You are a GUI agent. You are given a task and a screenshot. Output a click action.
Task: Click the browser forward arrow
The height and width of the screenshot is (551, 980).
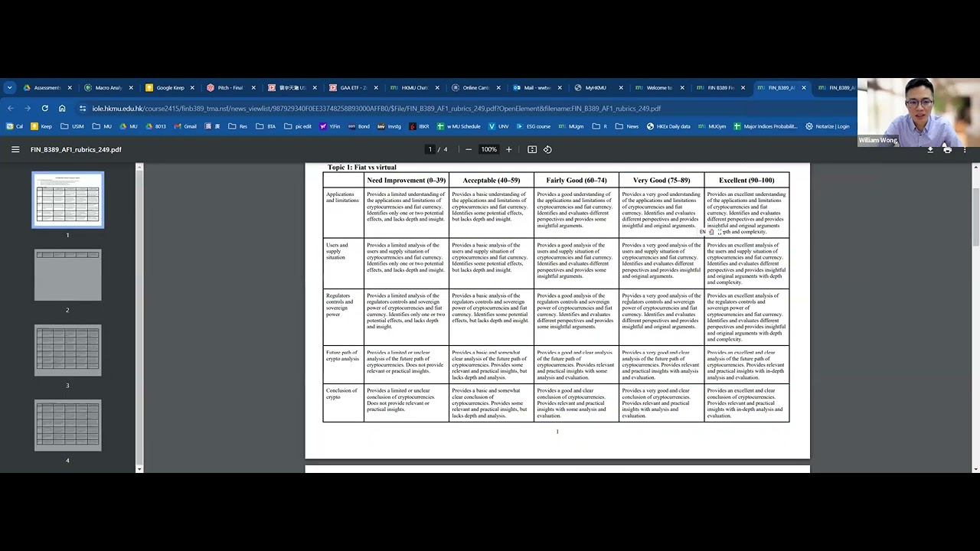click(28, 108)
